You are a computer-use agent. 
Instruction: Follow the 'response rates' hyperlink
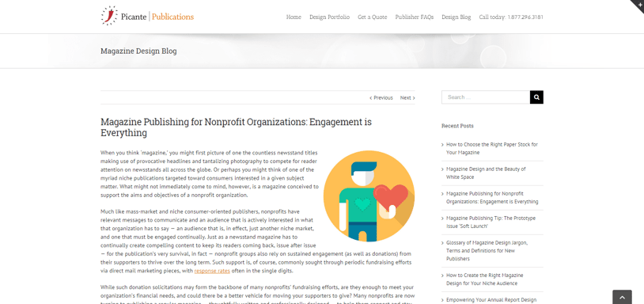(212, 271)
